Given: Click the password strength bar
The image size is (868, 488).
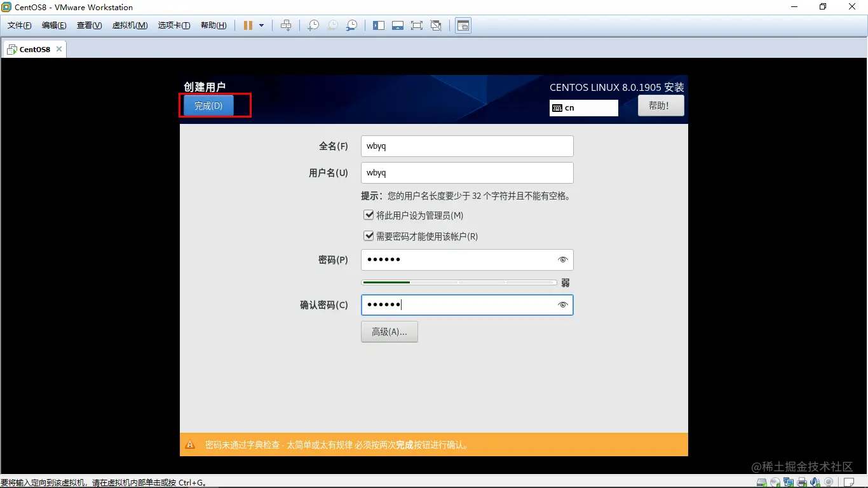Looking at the screenshot, I should coord(459,282).
